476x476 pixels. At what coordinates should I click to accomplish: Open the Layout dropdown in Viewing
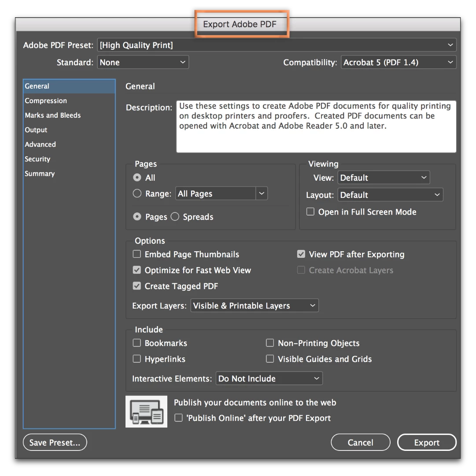391,195
